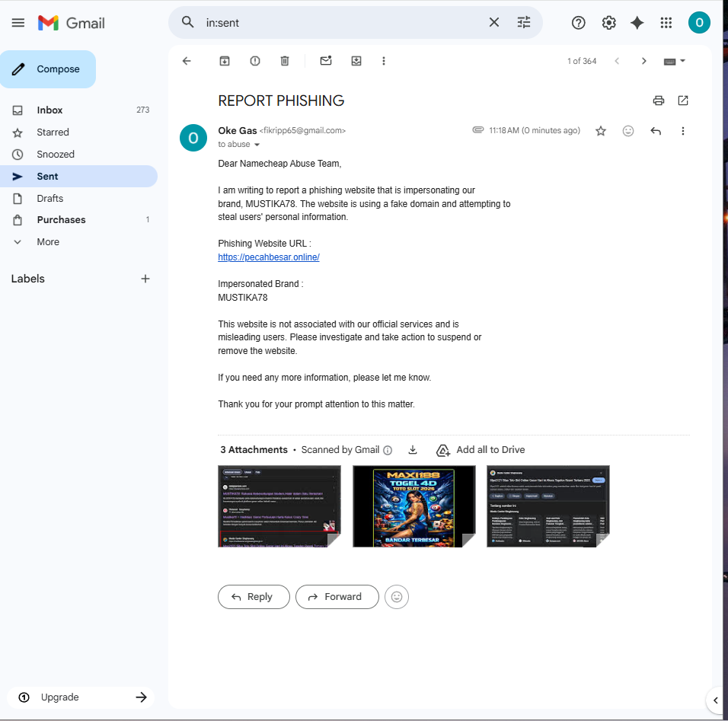The image size is (728, 721).
Task: Open the Inbox folder
Action: [78, 110]
